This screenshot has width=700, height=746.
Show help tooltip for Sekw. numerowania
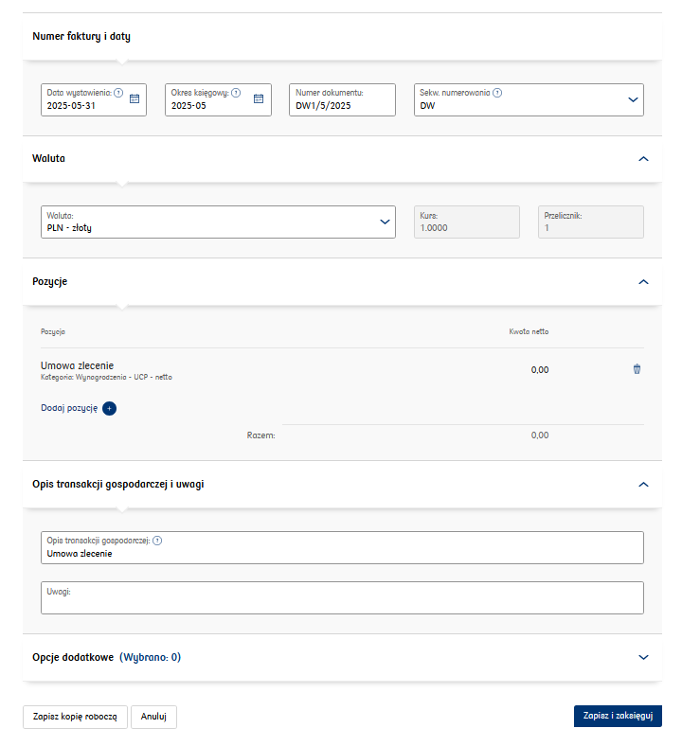tap(497, 93)
